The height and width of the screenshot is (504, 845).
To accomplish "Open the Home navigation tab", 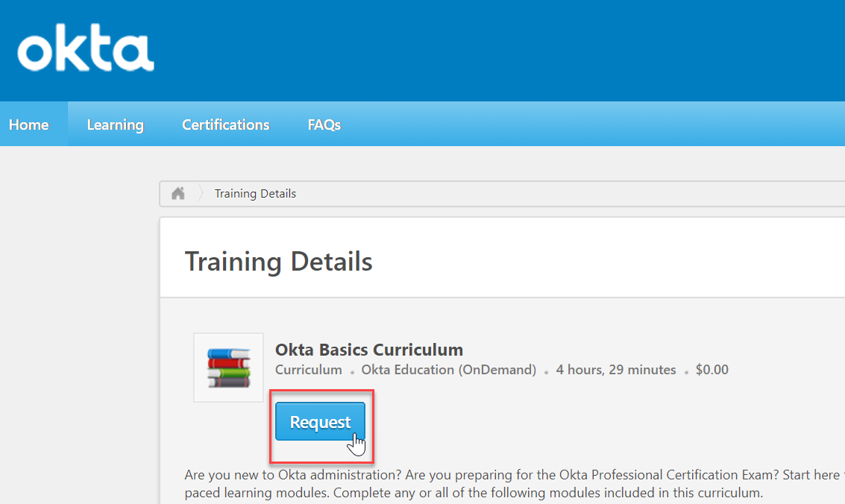I will click(29, 125).
